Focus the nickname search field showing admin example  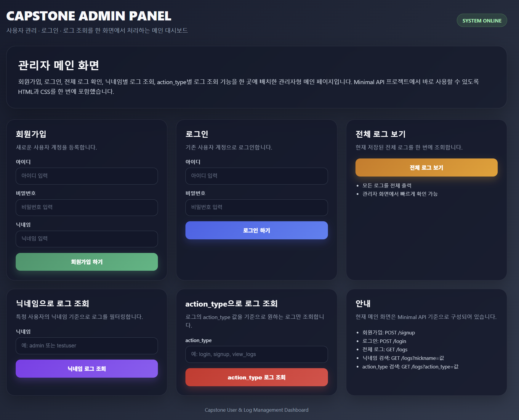click(x=86, y=346)
